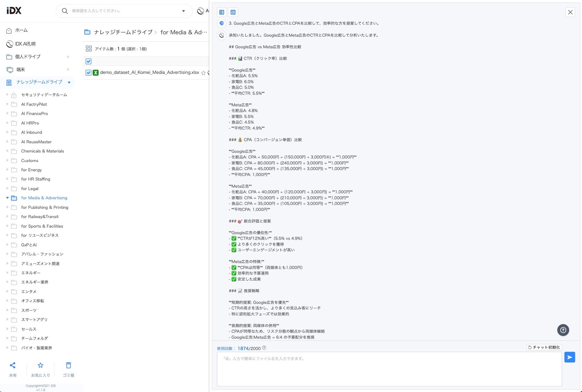The width and height of the screenshot is (582, 392).
Task: Open favorites (お気に入り) star icon
Action: click(x=41, y=365)
